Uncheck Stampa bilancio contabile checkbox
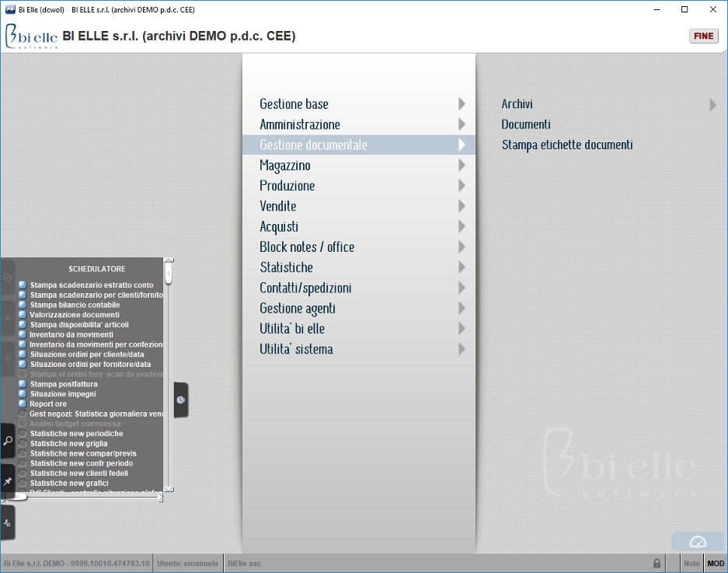 pyautogui.click(x=23, y=305)
